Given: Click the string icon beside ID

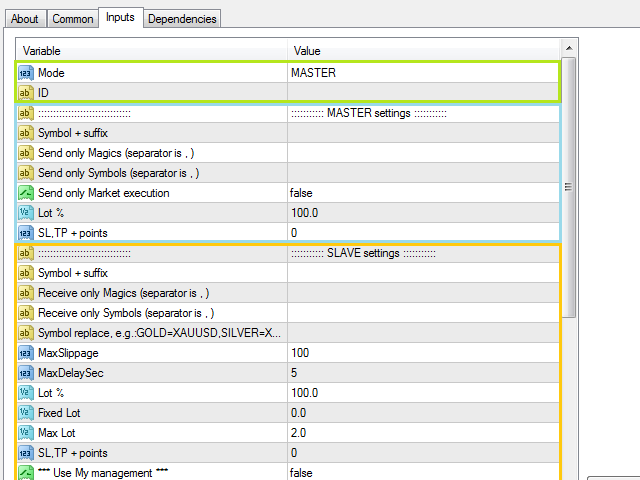Looking at the screenshot, I should tap(25, 93).
